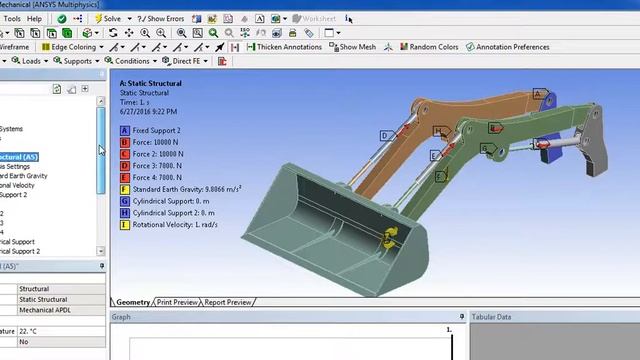The width and height of the screenshot is (640, 360).
Task: Click 'Rotational Velocity: 1. rad/s' legend text
Action: point(175,225)
